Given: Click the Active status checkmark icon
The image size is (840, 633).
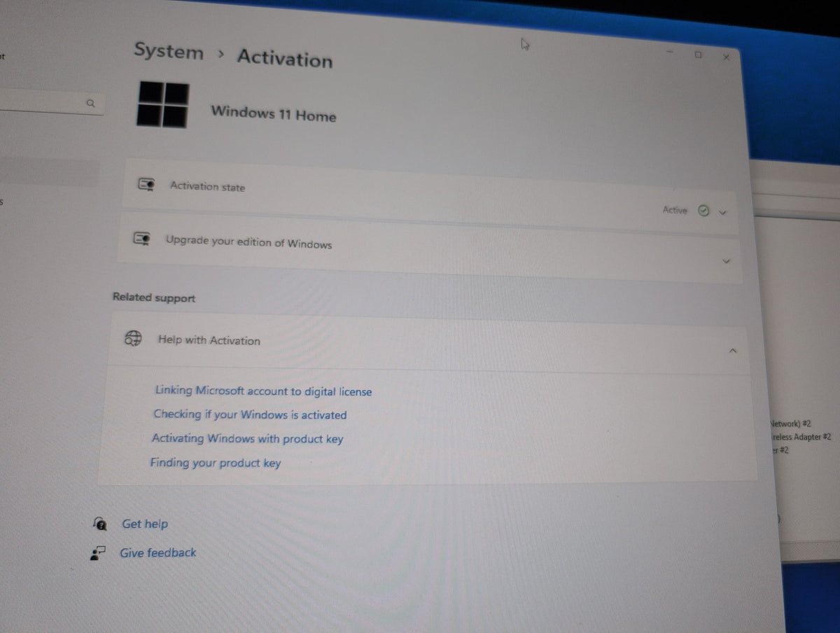Looking at the screenshot, I should coord(704,211).
